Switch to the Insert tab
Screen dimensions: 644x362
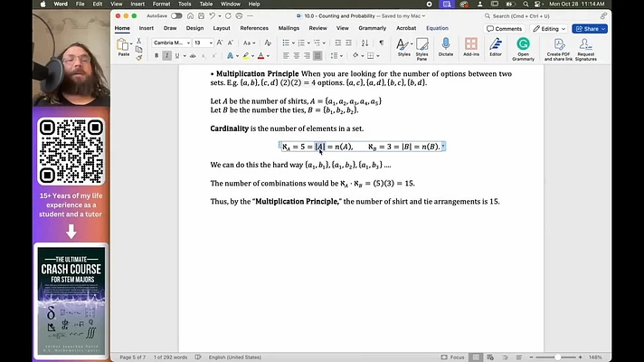point(147,28)
